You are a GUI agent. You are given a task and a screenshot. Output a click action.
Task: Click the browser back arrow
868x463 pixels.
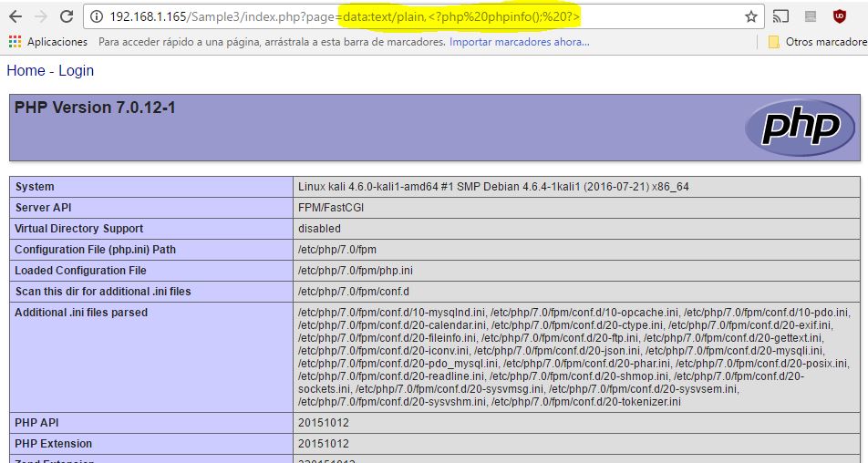click(15, 16)
